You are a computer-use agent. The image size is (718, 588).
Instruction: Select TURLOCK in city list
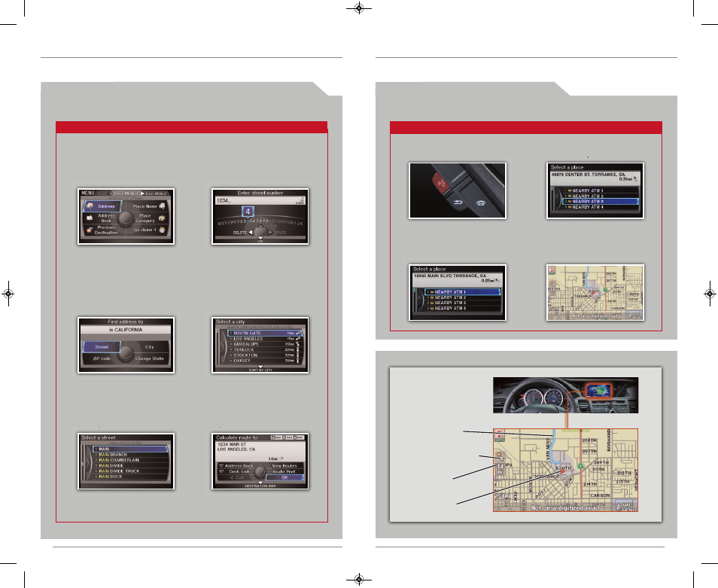click(265, 349)
